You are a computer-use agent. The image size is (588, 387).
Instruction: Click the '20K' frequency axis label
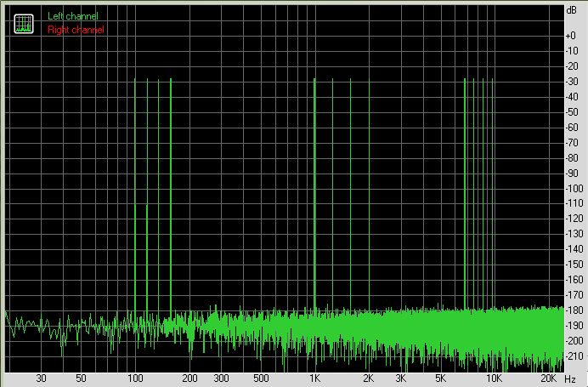(549, 378)
